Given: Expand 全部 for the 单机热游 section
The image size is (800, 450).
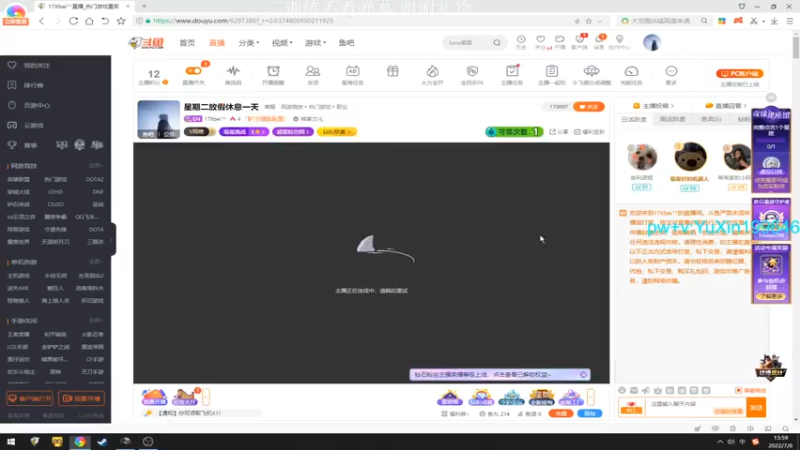Looking at the screenshot, I should click(95, 262).
